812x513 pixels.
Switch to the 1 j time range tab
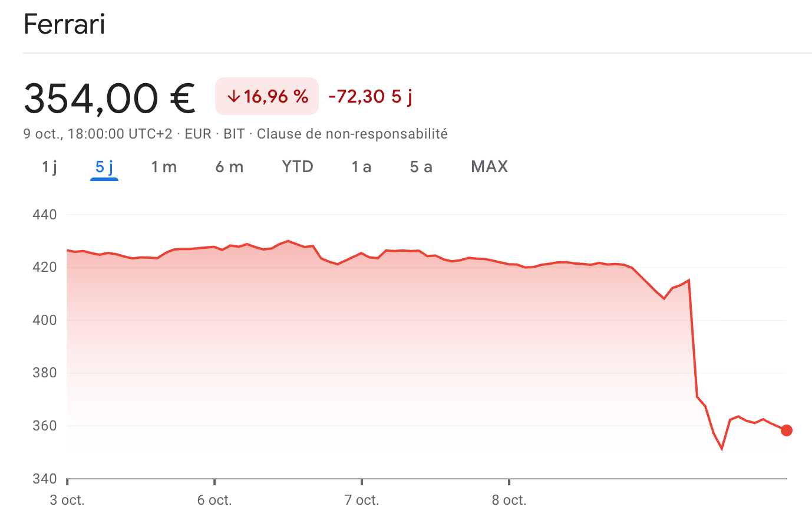click(49, 167)
